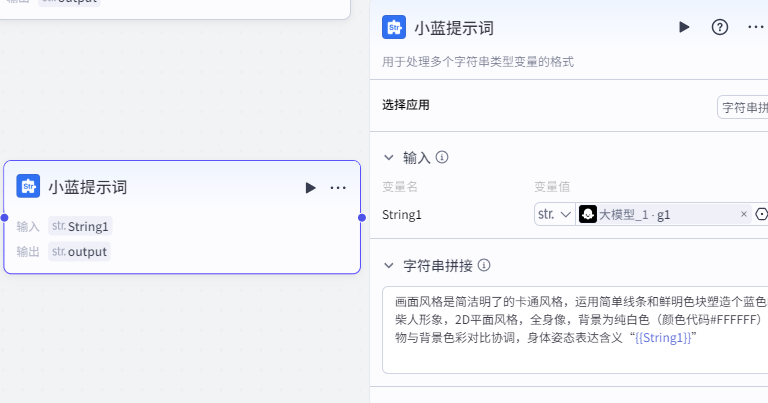Select the String1 variable name in the panel

coord(402,214)
